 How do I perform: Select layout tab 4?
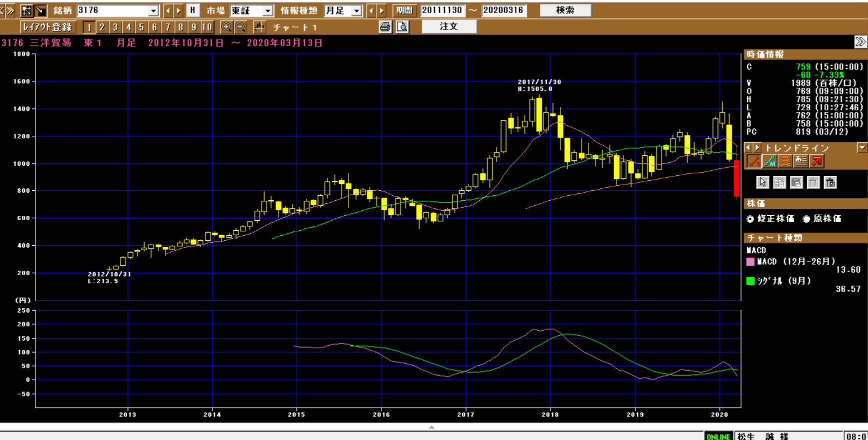pyautogui.click(x=128, y=27)
